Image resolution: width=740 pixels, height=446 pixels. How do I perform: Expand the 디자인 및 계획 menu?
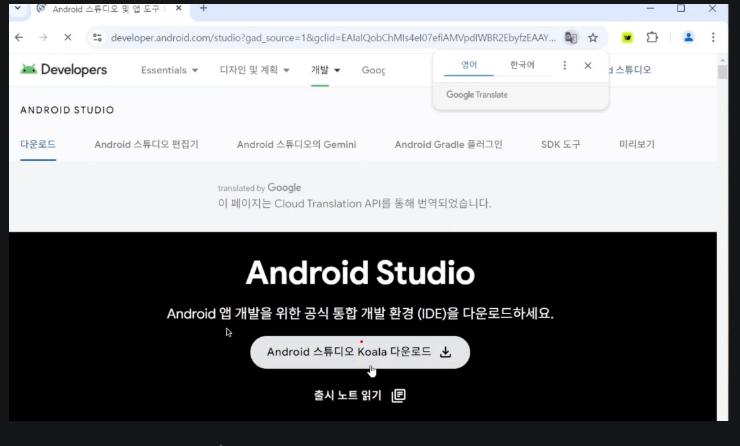pyautogui.click(x=254, y=70)
